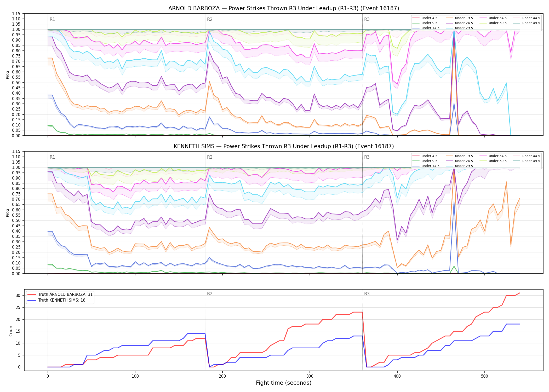
Task: Click the '0.75' tick in Sims chart
Action: [x=16, y=194]
